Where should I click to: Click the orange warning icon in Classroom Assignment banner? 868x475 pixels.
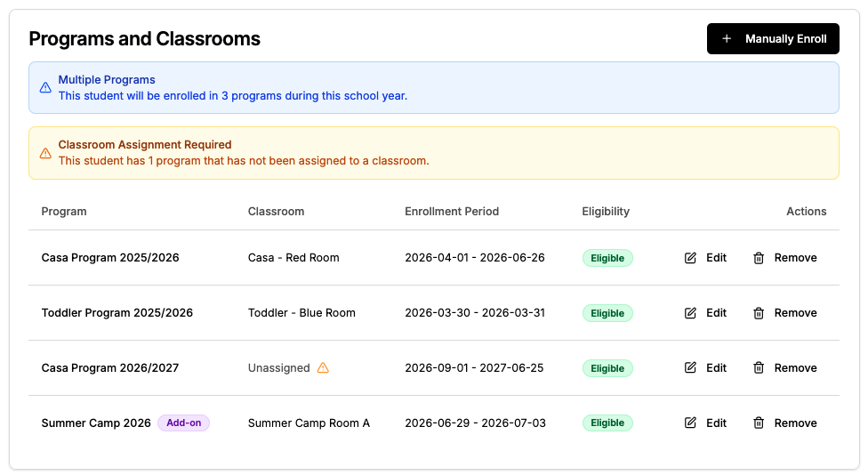pyautogui.click(x=45, y=153)
